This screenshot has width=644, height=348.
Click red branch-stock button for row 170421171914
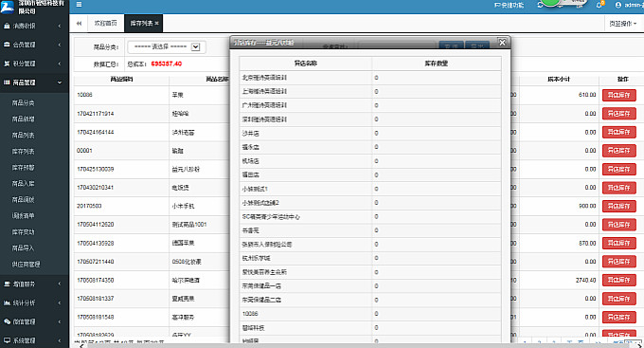(x=619, y=114)
